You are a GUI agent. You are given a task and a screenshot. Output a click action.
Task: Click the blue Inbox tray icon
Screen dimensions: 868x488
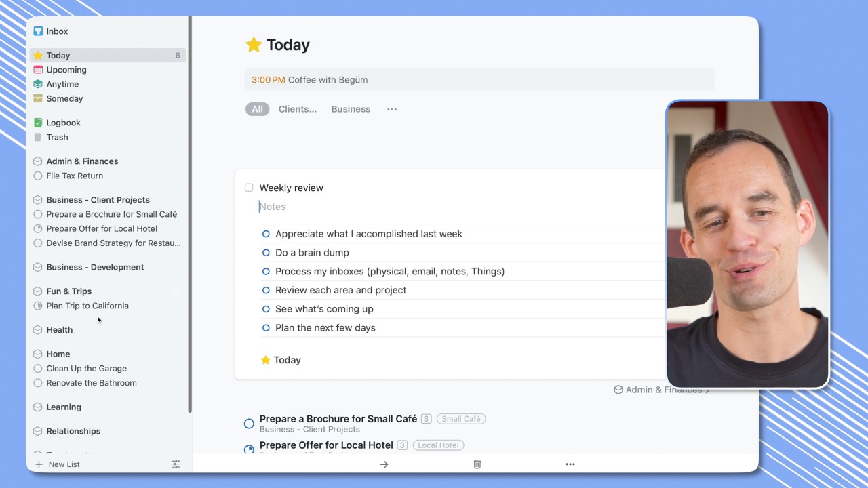click(x=38, y=31)
